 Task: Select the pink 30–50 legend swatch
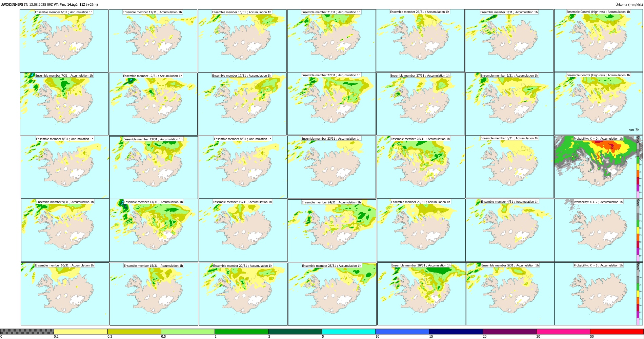click(563, 332)
